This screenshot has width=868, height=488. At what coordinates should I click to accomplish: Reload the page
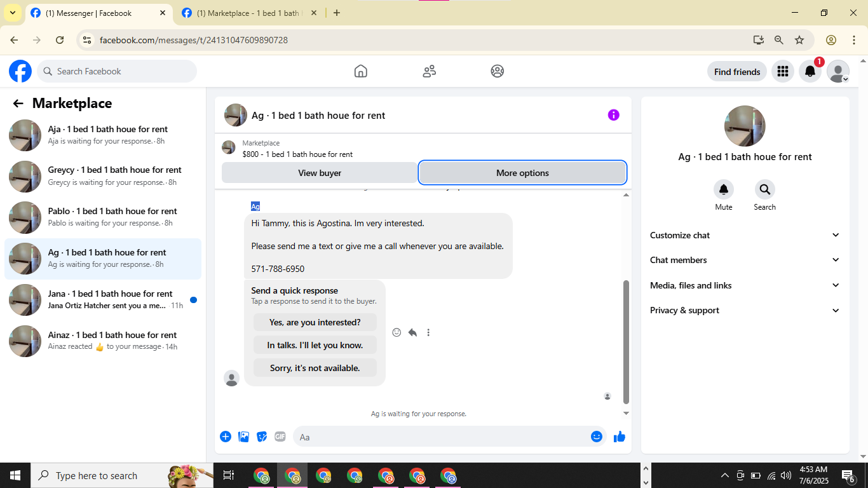pyautogui.click(x=60, y=40)
